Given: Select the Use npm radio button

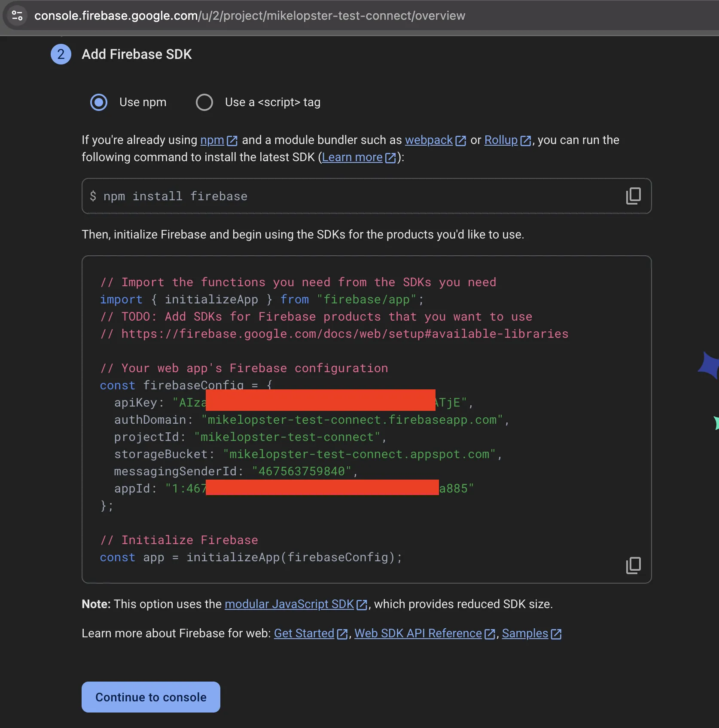Looking at the screenshot, I should click(x=99, y=102).
